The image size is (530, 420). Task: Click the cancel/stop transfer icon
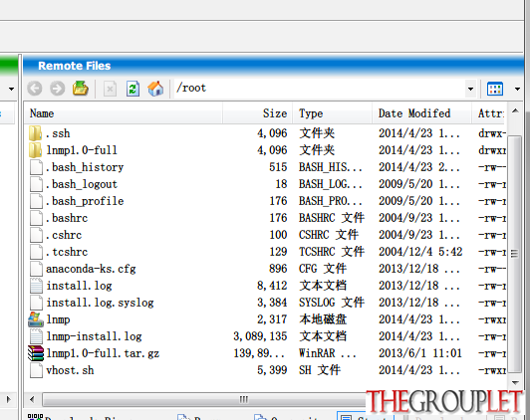110,90
